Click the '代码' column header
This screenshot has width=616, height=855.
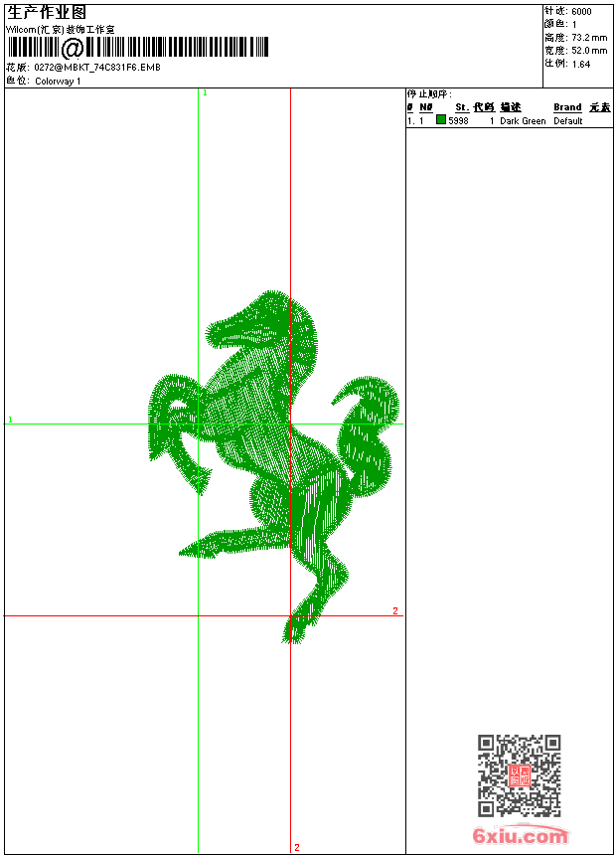coord(484,107)
